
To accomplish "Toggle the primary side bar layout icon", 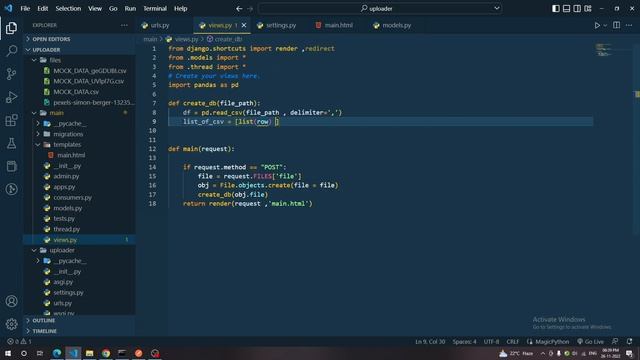I will click(556, 9).
